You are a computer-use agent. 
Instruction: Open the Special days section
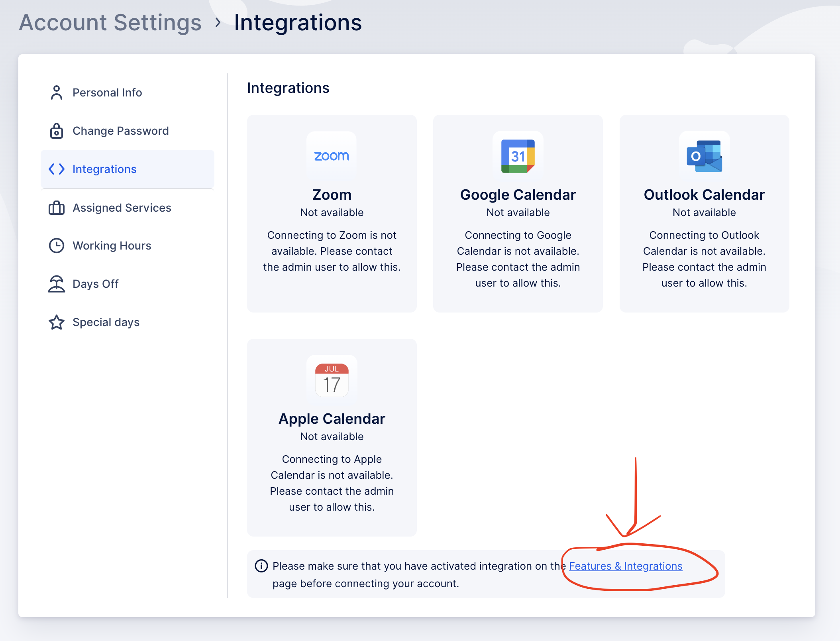pyautogui.click(x=128, y=322)
